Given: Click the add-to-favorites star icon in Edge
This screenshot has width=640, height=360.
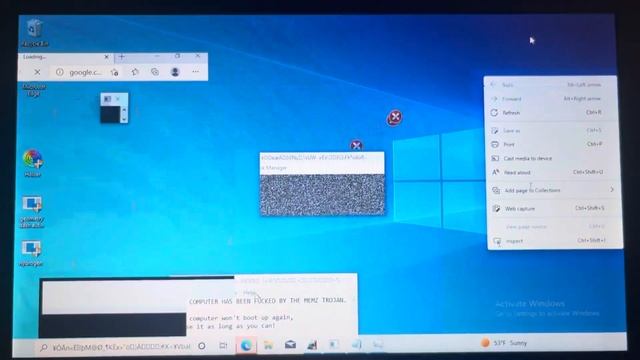Looking at the screenshot, I should point(114,72).
